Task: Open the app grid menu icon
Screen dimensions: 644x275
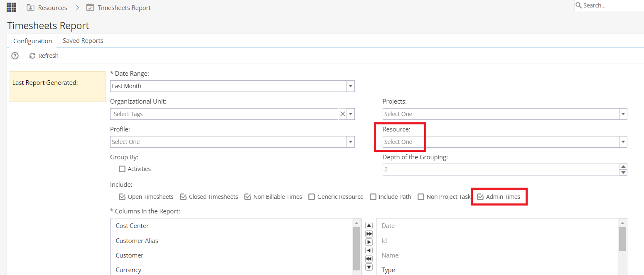Action: tap(12, 7)
